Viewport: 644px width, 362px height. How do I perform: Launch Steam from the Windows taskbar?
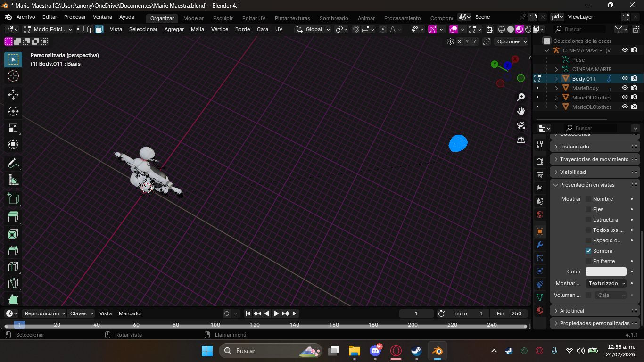[x=416, y=351]
